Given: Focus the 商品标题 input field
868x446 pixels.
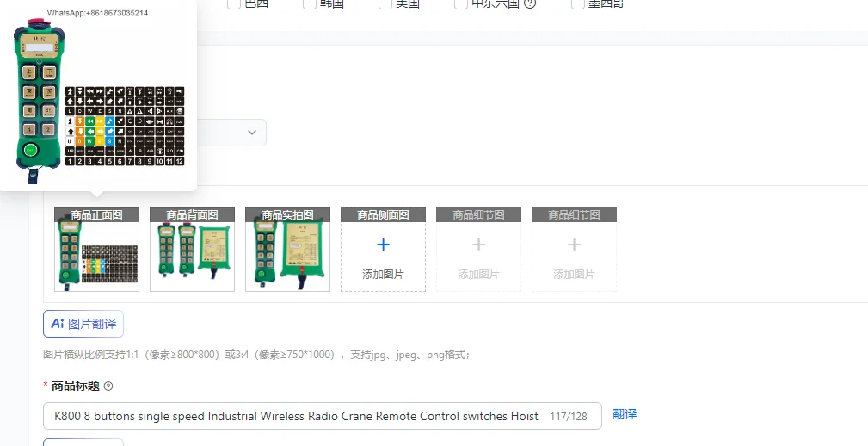Looking at the screenshot, I should pyautogui.click(x=323, y=416).
